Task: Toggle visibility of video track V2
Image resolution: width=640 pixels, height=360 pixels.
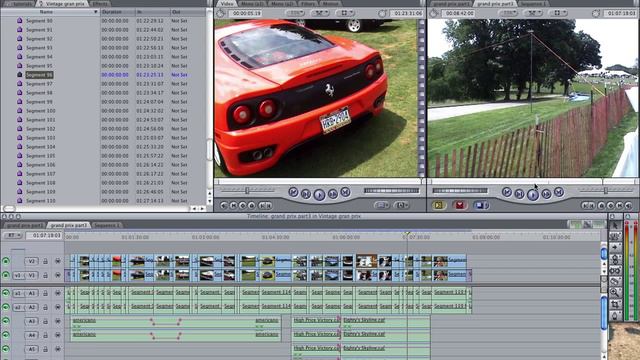Action: click(x=6, y=261)
